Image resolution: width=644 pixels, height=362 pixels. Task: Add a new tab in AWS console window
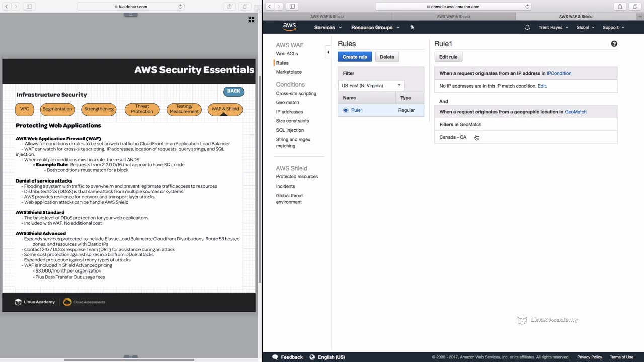tap(640, 16)
